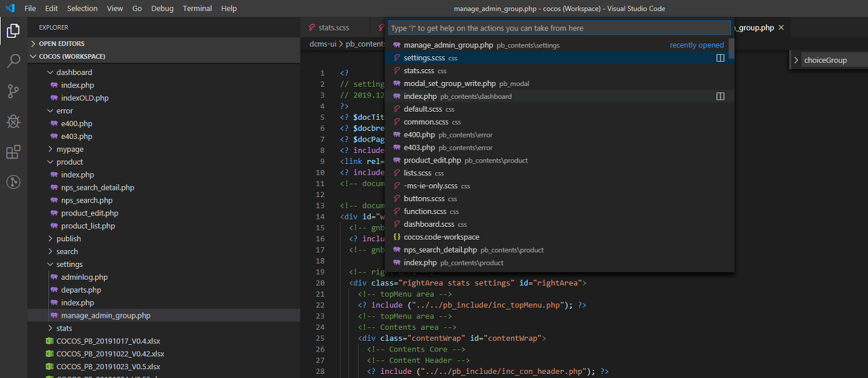Expand the choiceGroup breadcrumb item
The image size is (868, 378).
click(795, 60)
